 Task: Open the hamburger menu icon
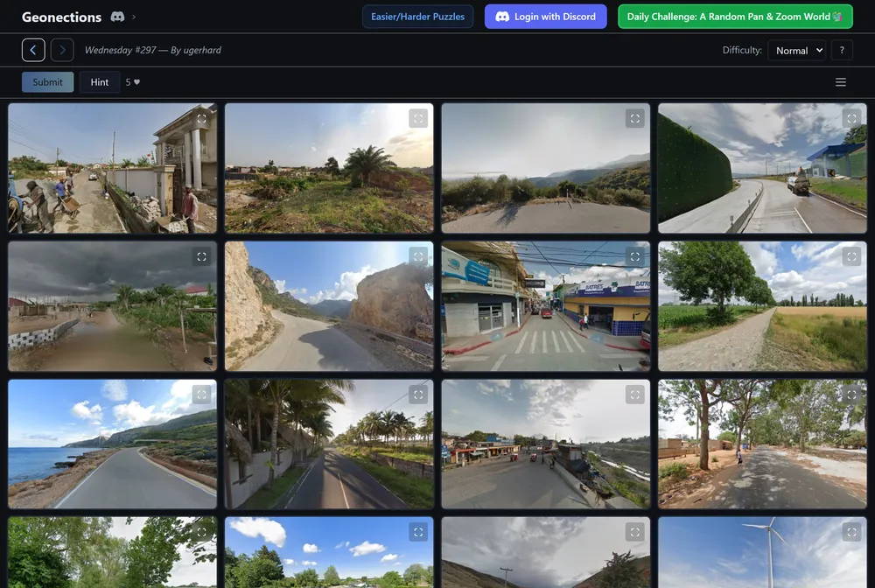tap(840, 82)
